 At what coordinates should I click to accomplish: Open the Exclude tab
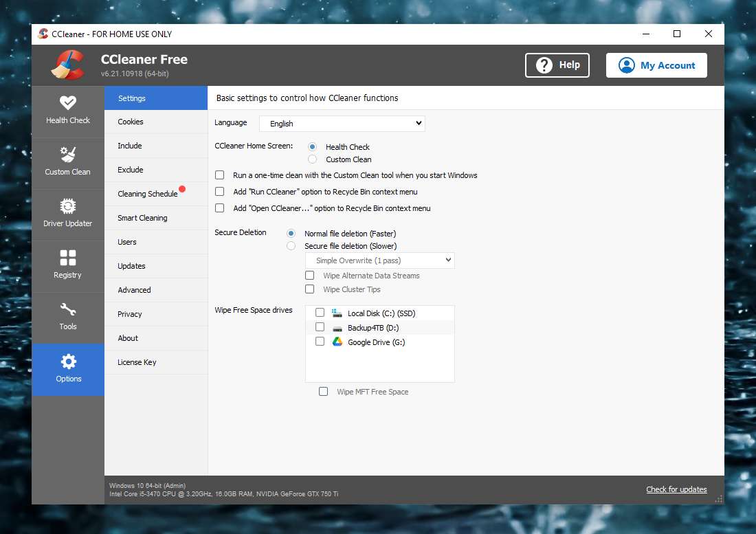coord(156,170)
